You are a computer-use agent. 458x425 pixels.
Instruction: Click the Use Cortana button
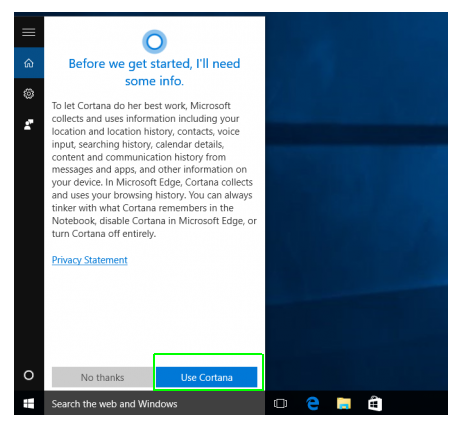point(207,377)
